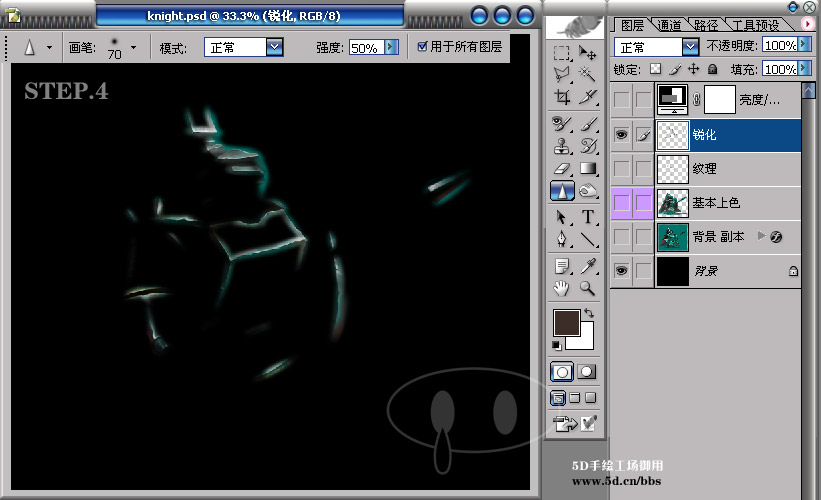Image resolution: width=821 pixels, height=500 pixels.
Task: Pick the Magic Wand tool
Action: tap(587, 74)
